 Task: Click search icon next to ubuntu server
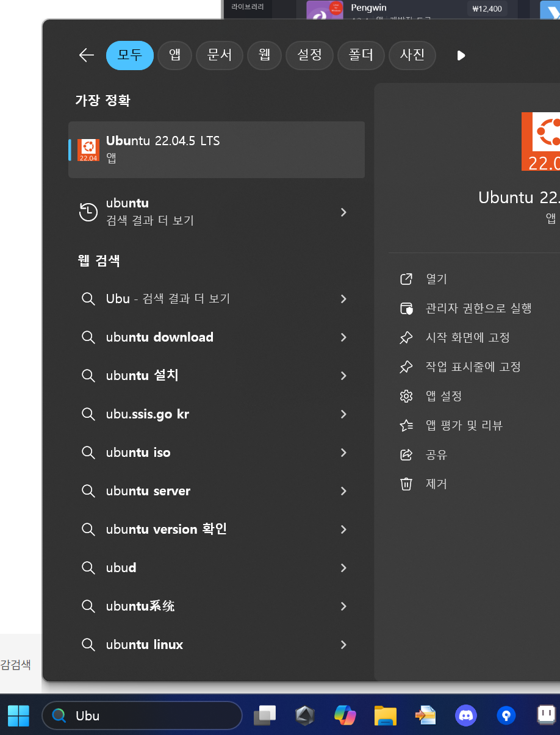coord(88,491)
